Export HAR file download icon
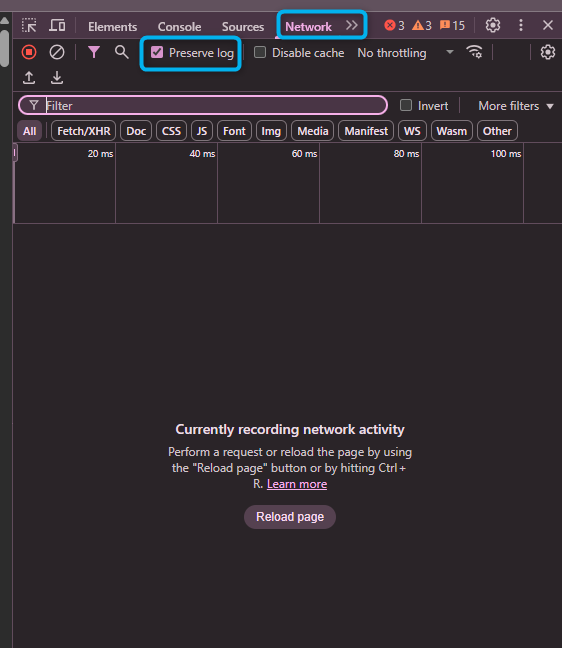 click(x=57, y=78)
